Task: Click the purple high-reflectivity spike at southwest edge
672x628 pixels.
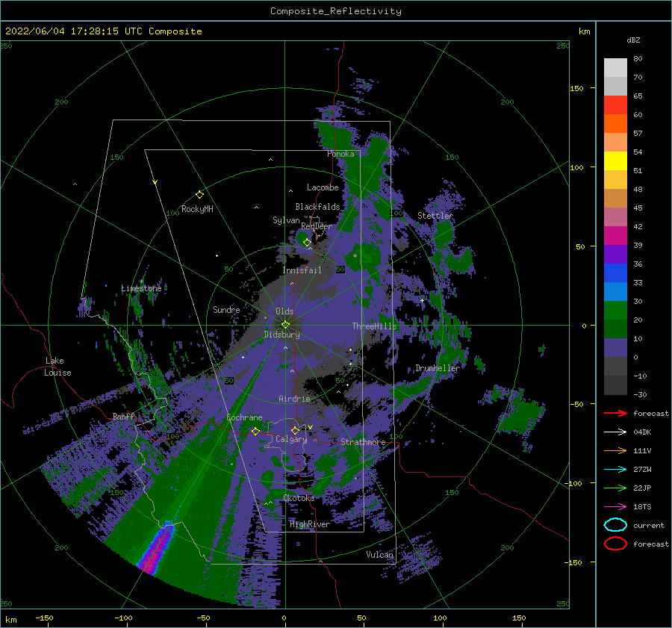Action: [x=157, y=547]
